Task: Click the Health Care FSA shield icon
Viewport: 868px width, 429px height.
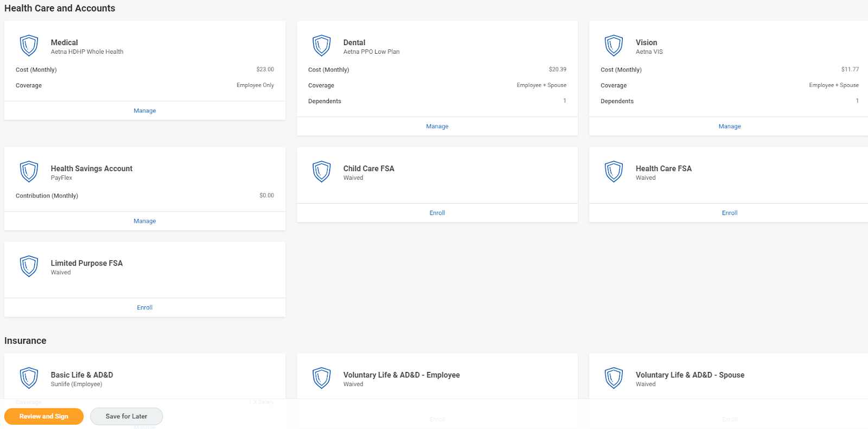Action: pos(614,172)
